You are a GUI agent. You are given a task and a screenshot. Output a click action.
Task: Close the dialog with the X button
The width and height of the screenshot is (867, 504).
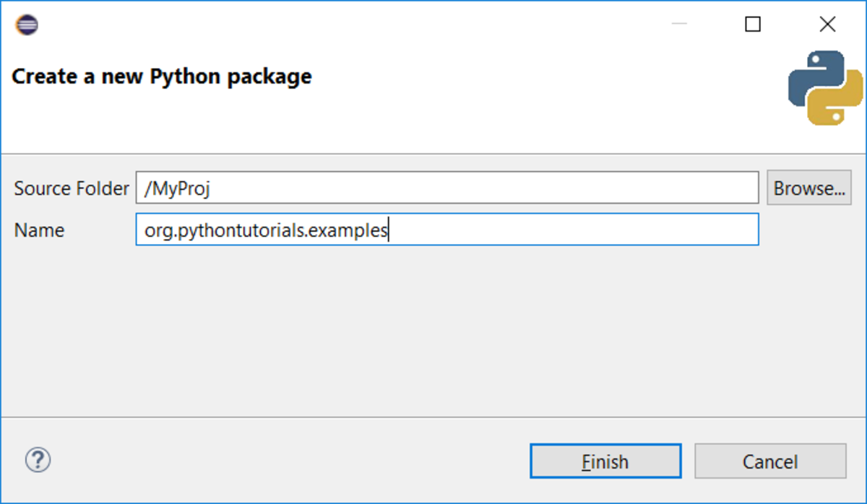(x=828, y=25)
